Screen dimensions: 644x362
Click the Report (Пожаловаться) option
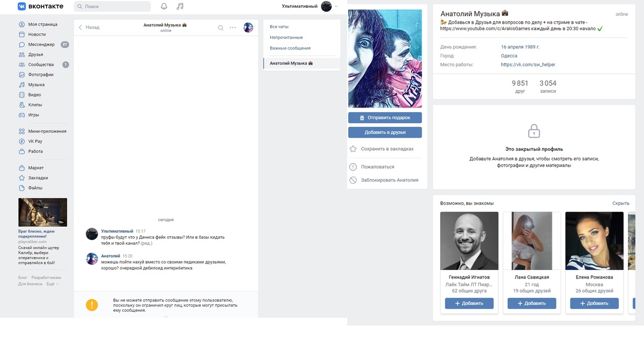coord(377,167)
